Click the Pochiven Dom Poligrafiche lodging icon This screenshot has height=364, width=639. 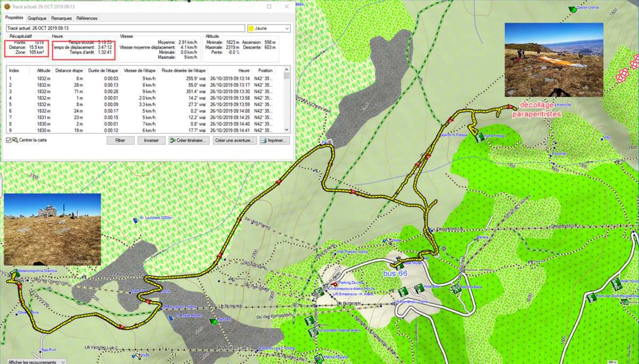[x=592, y=298]
